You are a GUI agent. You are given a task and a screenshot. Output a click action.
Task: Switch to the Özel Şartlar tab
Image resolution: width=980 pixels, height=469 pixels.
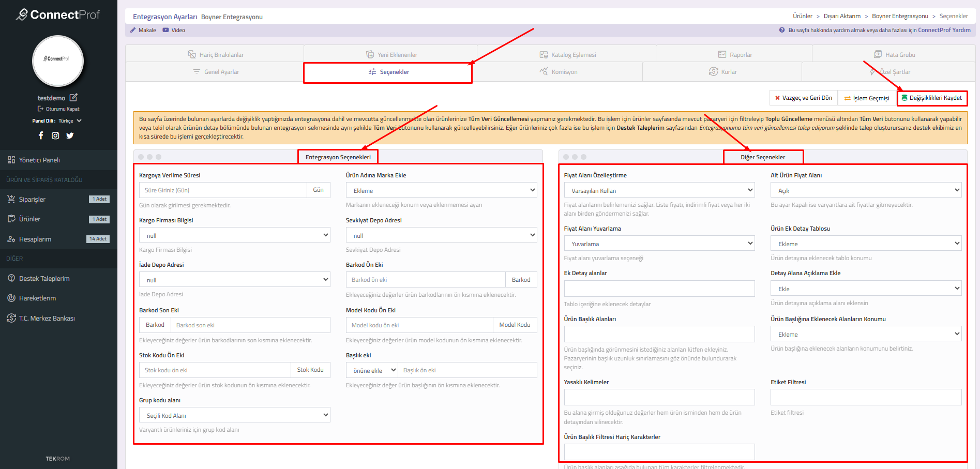click(x=888, y=72)
